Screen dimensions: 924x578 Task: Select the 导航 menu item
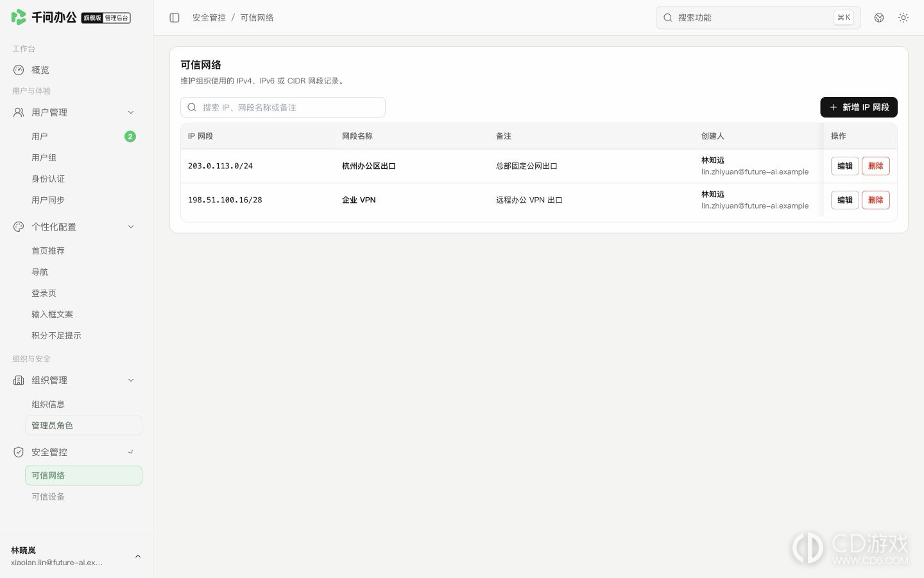click(x=83, y=272)
